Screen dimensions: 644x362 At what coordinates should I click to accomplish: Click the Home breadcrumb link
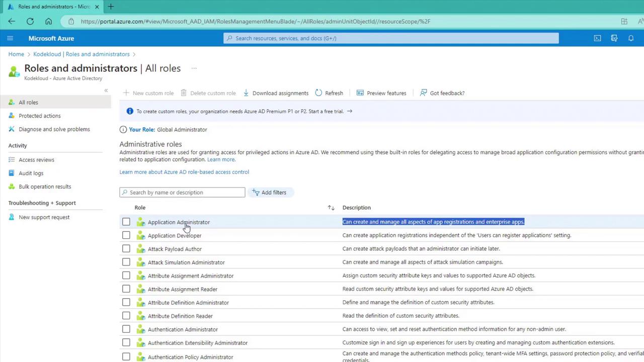pos(16,54)
